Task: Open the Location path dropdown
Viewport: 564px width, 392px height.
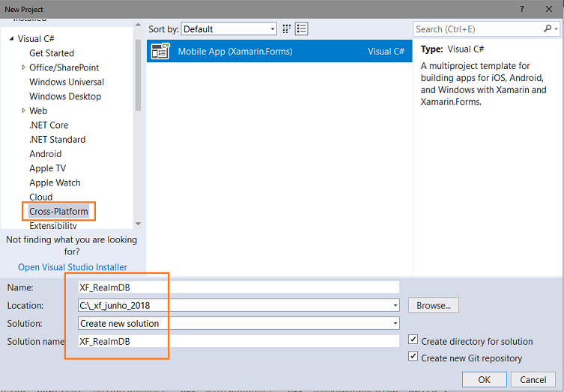Action: pyautogui.click(x=395, y=305)
